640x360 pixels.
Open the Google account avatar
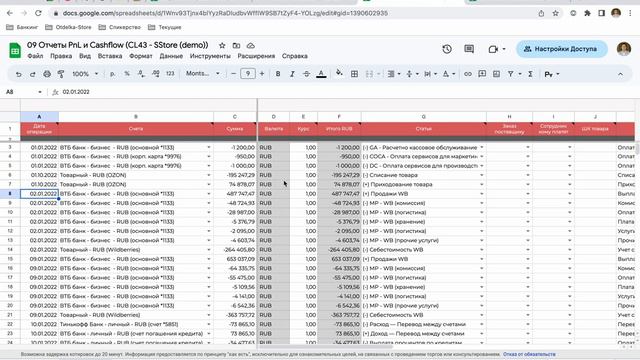624,49
